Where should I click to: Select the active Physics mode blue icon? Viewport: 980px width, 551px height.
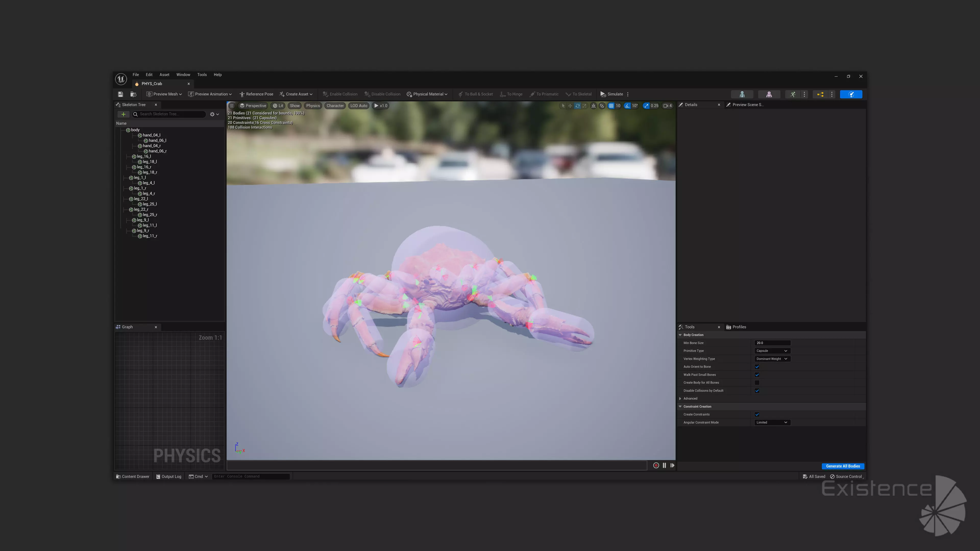851,94
